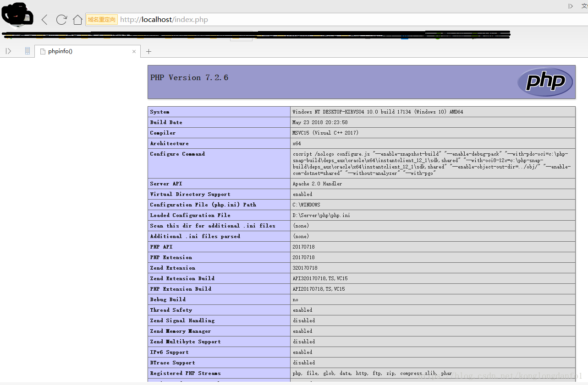
Task: Click the C:\WINDOWS path value
Action: [307, 205]
